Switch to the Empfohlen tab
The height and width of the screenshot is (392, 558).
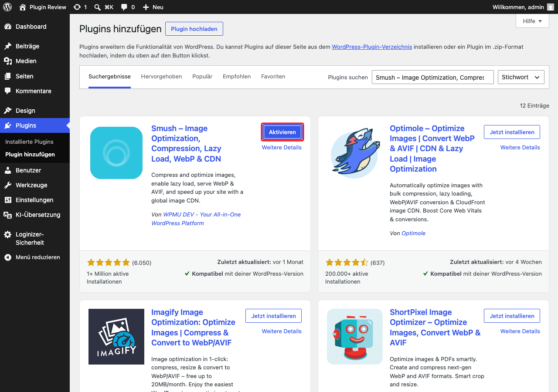pos(237,77)
